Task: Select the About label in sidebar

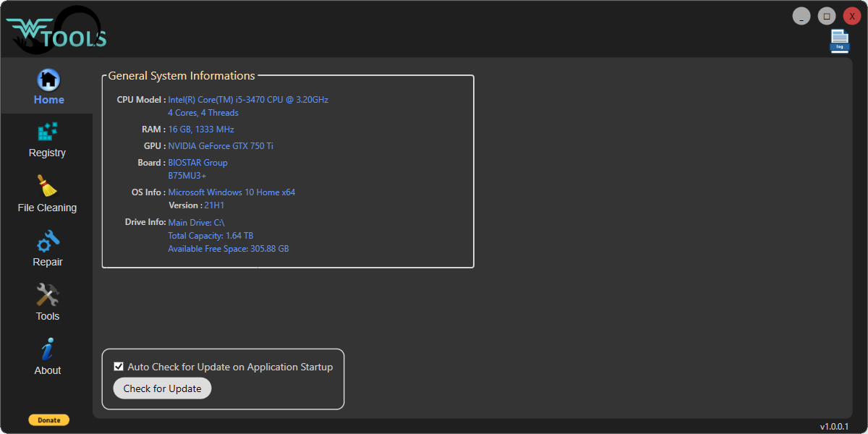Action: click(48, 370)
